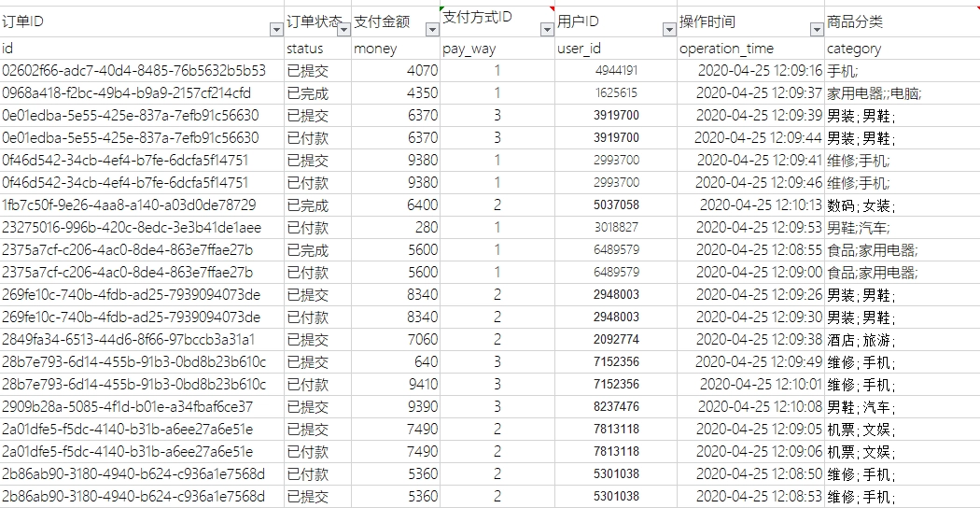Click the money cell showing 280

click(396, 228)
